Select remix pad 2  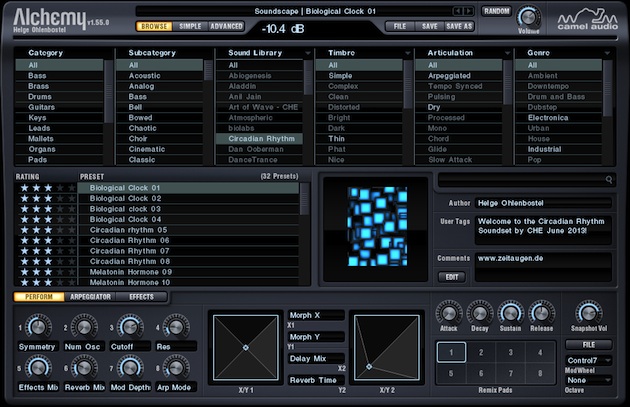click(x=481, y=352)
